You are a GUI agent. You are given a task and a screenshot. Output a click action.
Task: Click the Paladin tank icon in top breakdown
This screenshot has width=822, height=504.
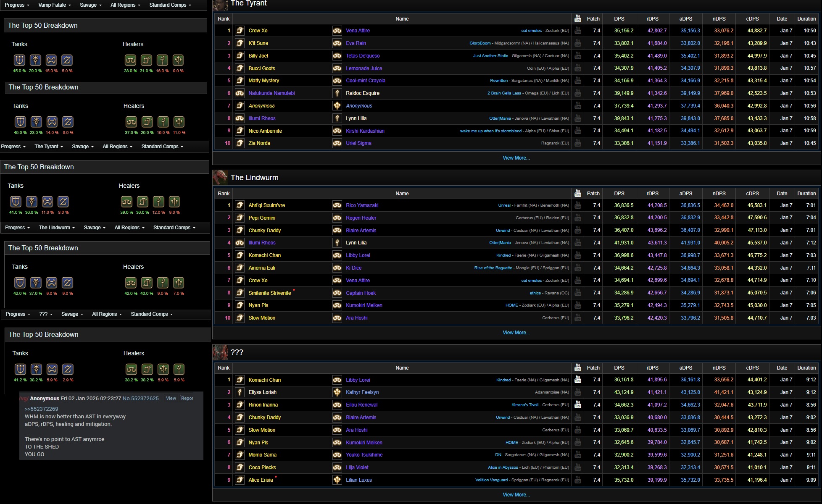point(19,60)
